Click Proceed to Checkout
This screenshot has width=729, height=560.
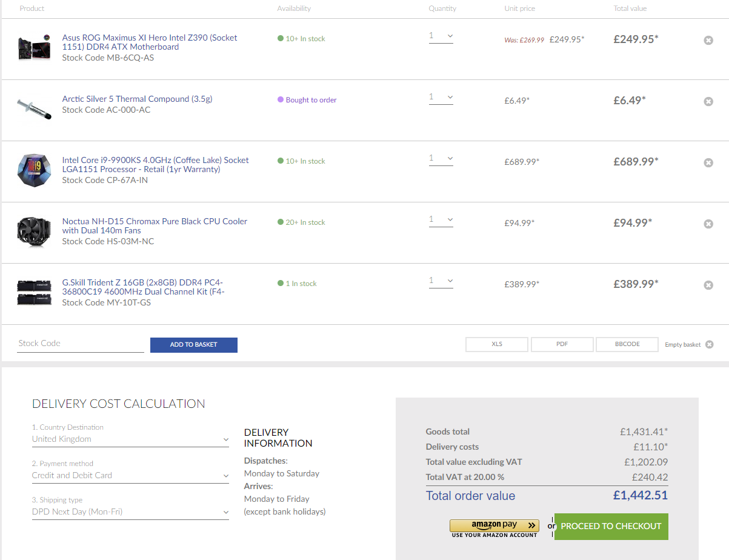click(x=611, y=527)
